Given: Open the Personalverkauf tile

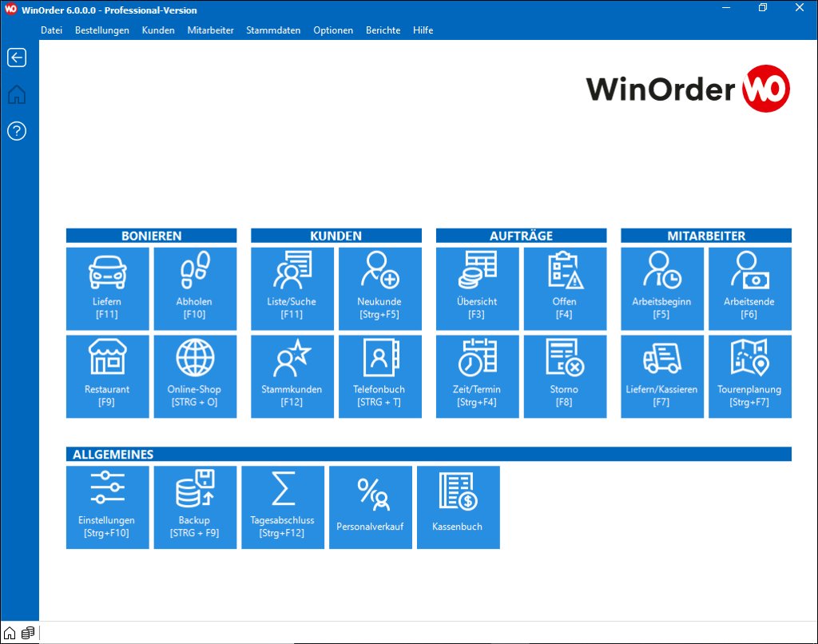Looking at the screenshot, I should pyautogui.click(x=371, y=507).
